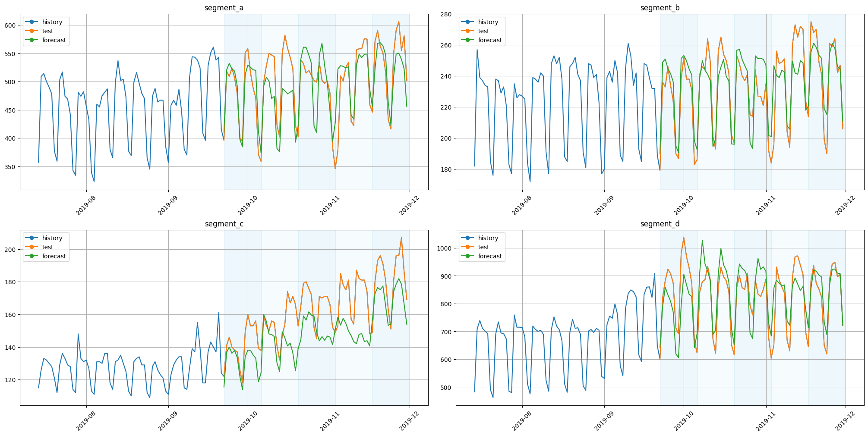This screenshot has width=868, height=436.
Task: Click the segment_c chart title
Action: click(x=224, y=224)
